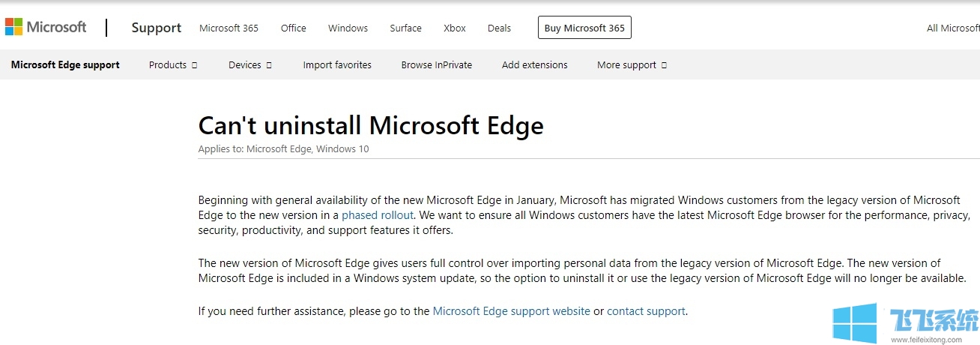Follow the phased rollout hyperlink
The height and width of the screenshot is (345, 980).
tap(378, 215)
